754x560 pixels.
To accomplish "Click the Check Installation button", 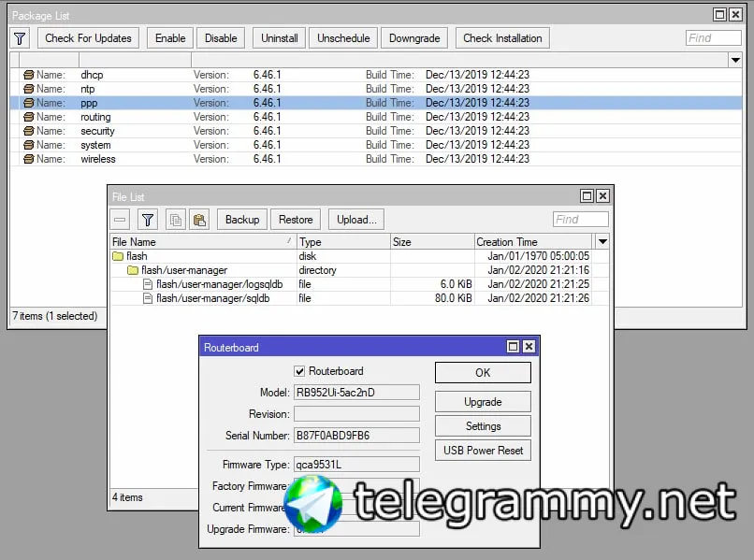I will click(x=502, y=38).
